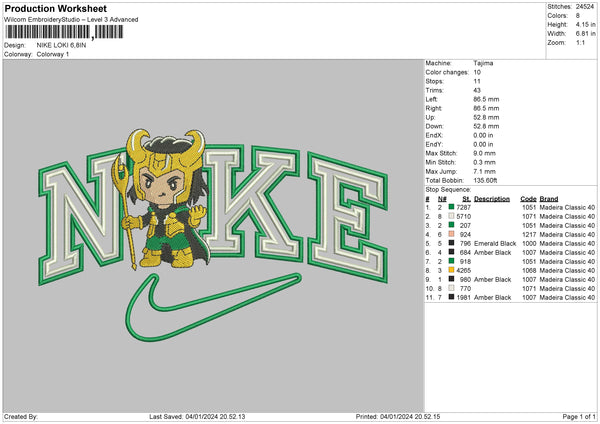The width and height of the screenshot is (600, 424).
Task: Click the black swatch beside Emerald Black
Action: pos(452,243)
